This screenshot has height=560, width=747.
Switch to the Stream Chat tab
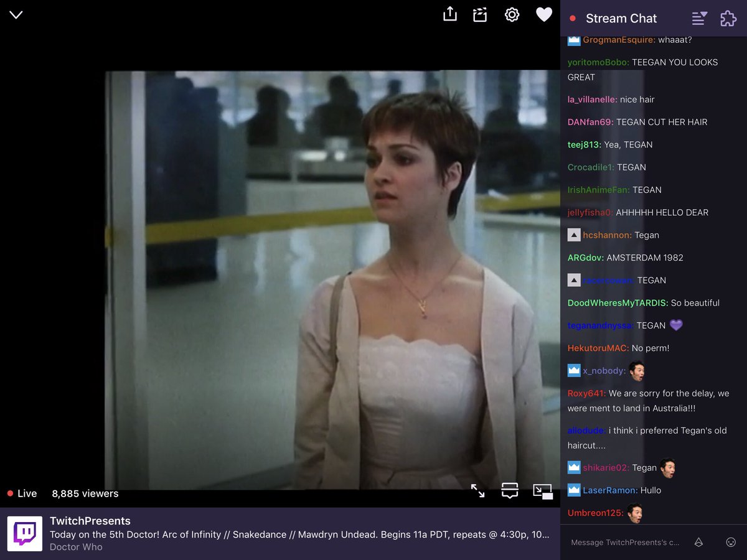pos(621,19)
